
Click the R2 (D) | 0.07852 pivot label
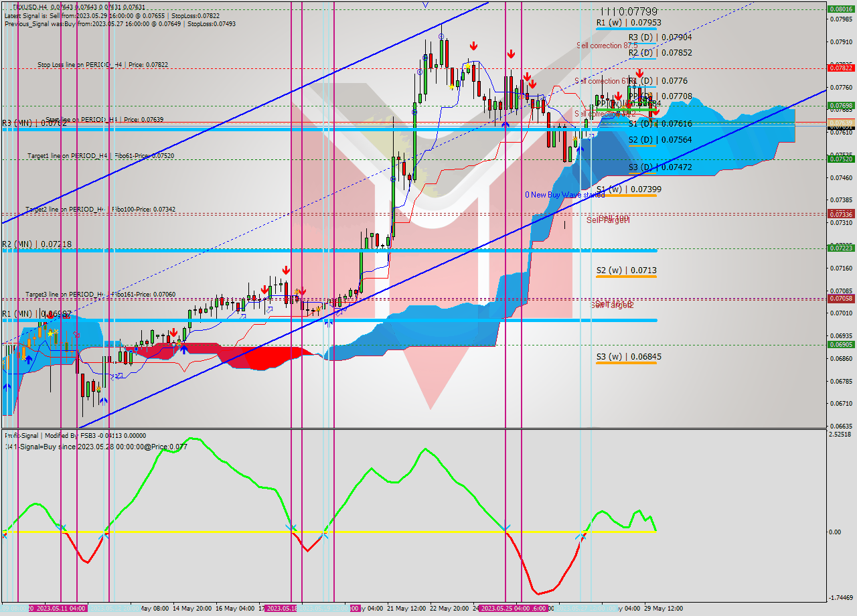(660, 52)
